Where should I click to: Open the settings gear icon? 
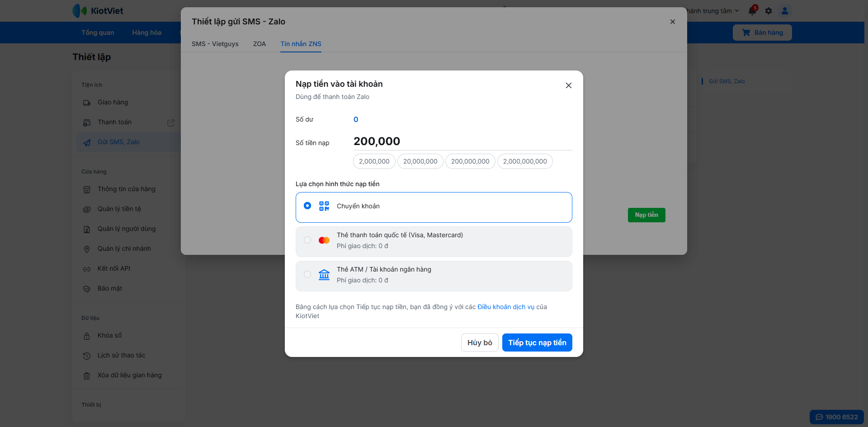769,11
